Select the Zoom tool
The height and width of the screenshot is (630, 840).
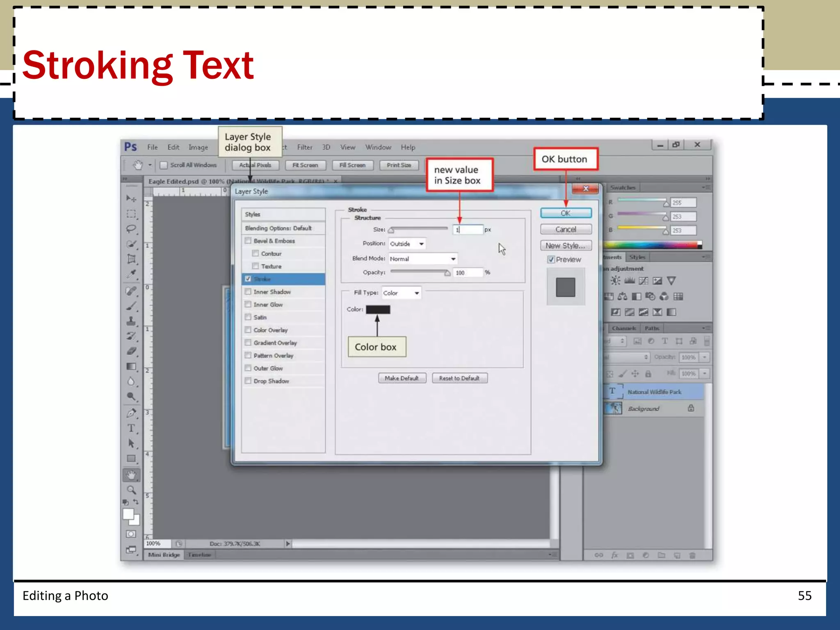(x=131, y=490)
